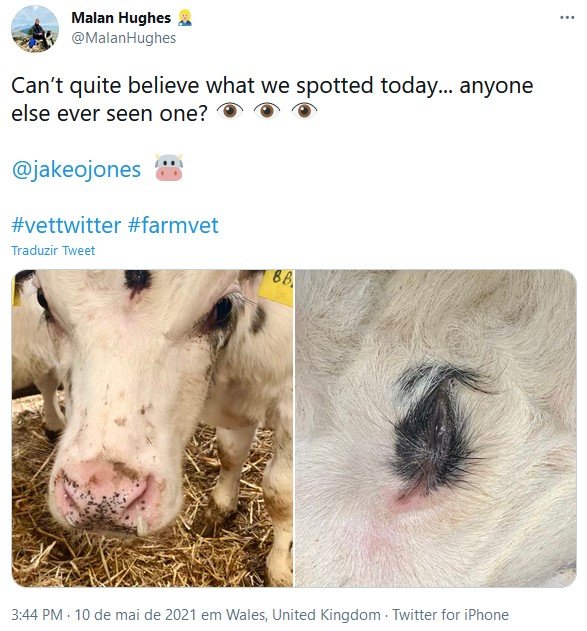This screenshot has width=587, height=631.
Task: Click the 3:44 PM timestamp
Action: pos(37,615)
